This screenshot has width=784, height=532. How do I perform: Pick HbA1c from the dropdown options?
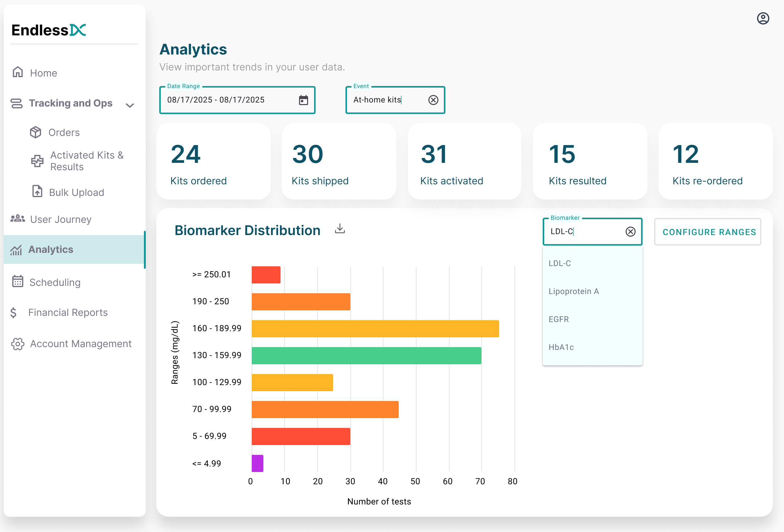tap(561, 347)
